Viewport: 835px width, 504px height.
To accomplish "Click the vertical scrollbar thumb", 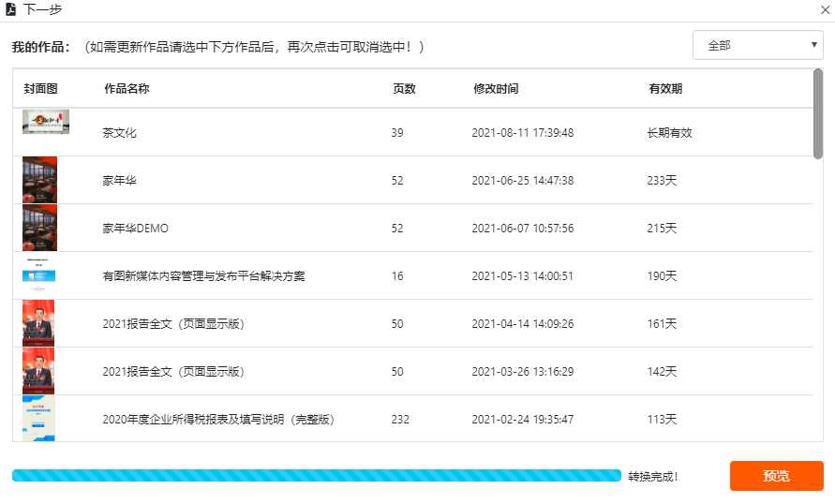I will [x=818, y=114].
